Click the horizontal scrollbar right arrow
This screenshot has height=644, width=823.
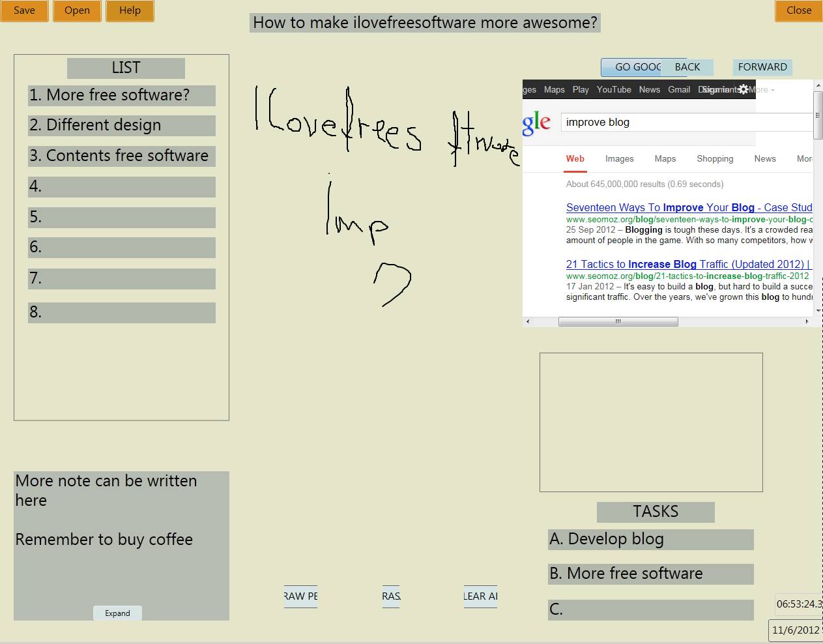[x=807, y=321]
